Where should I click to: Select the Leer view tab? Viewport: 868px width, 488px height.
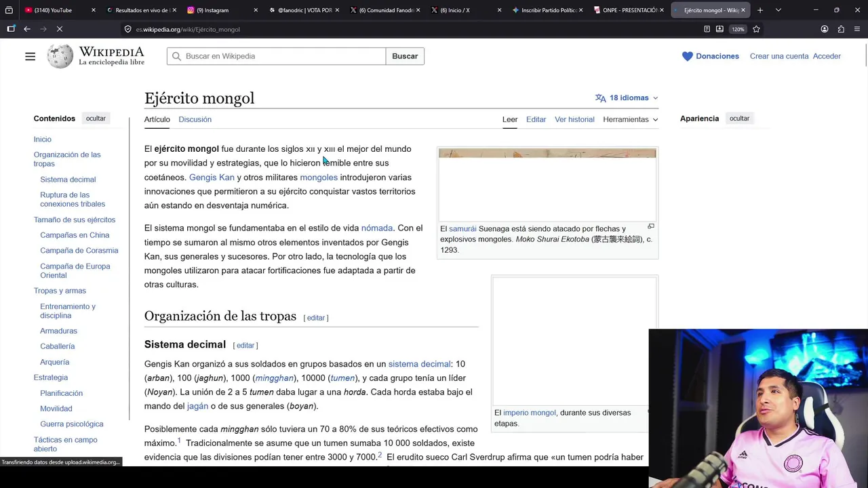pyautogui.click(x=510, y=119)
